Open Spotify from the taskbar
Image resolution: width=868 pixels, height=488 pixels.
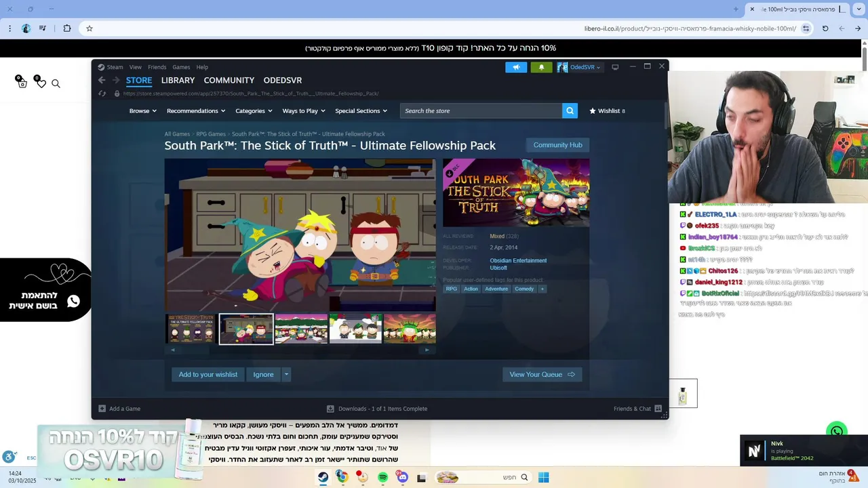(382, 477)
